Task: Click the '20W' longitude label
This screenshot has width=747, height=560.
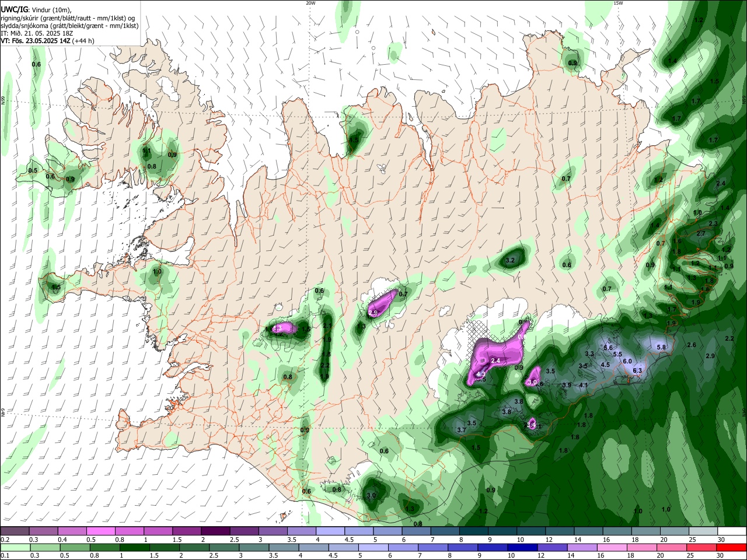Action: tap(310, 3)
